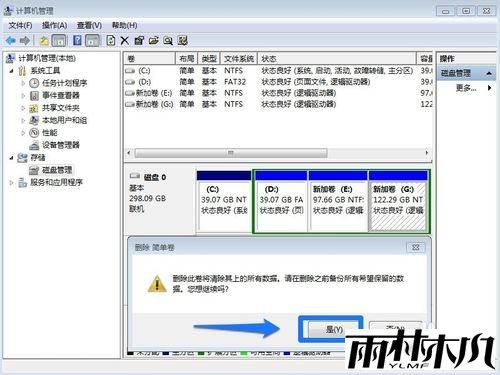Select 计算机管理(本地) root node
Image resolution: width=500 pixels, height=375 pixels.
[47, 58]
